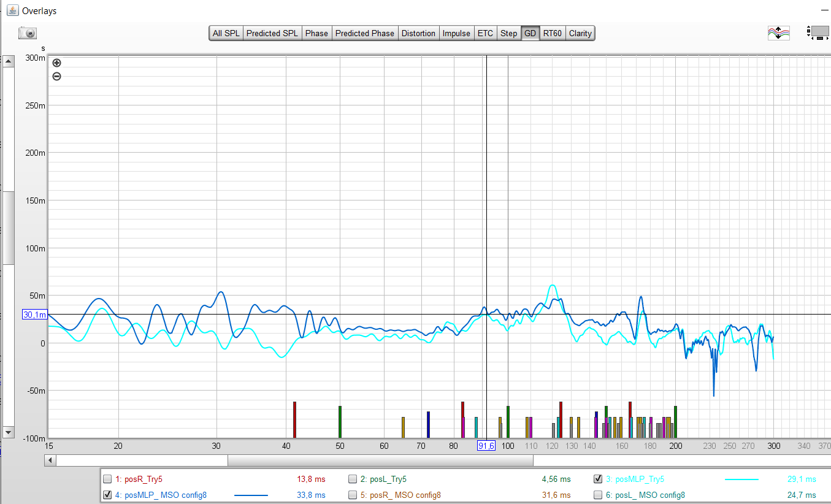The image size is (831, 504).
Task: Open trace separation options icon
Action: (x=778, y=33)
